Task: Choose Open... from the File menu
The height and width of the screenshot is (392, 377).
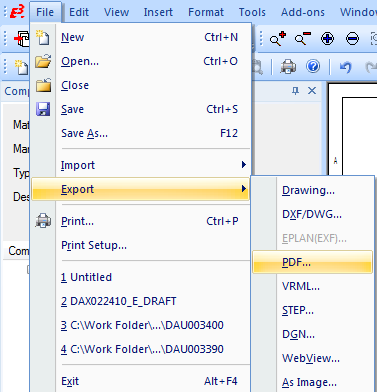Action: click(x=140, y=61)
